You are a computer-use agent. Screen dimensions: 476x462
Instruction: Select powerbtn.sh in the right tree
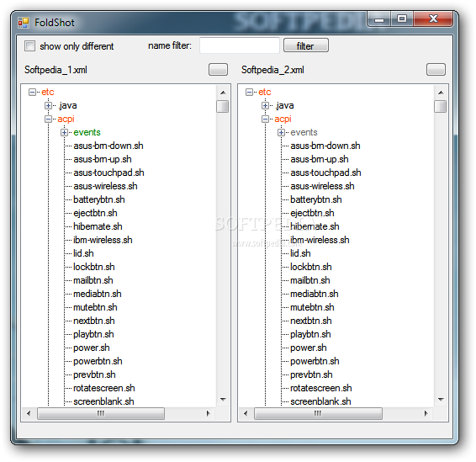315,361
